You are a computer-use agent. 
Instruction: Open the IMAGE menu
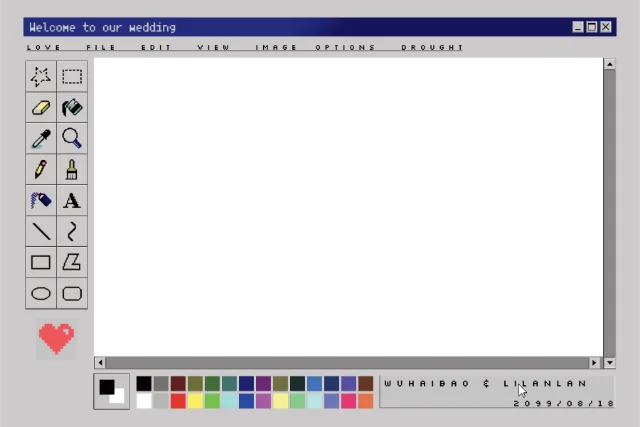click(276, 48)
